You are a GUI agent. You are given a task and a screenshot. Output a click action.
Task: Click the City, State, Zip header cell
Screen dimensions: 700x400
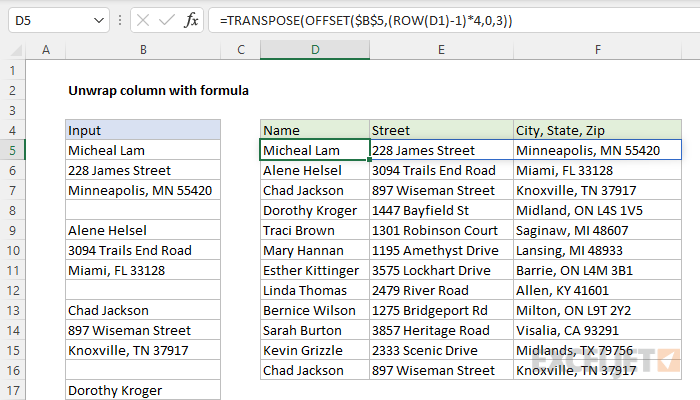coord(597,130)
